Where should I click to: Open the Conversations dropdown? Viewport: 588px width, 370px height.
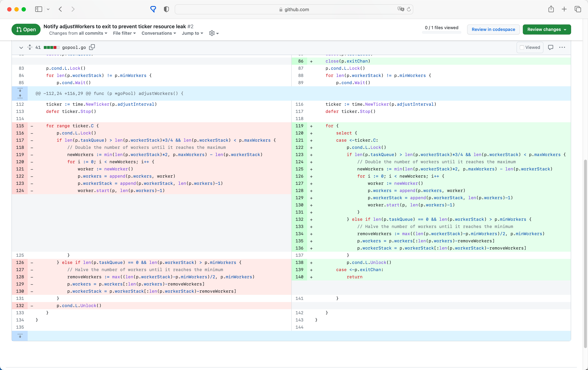[x=159, y=33]
